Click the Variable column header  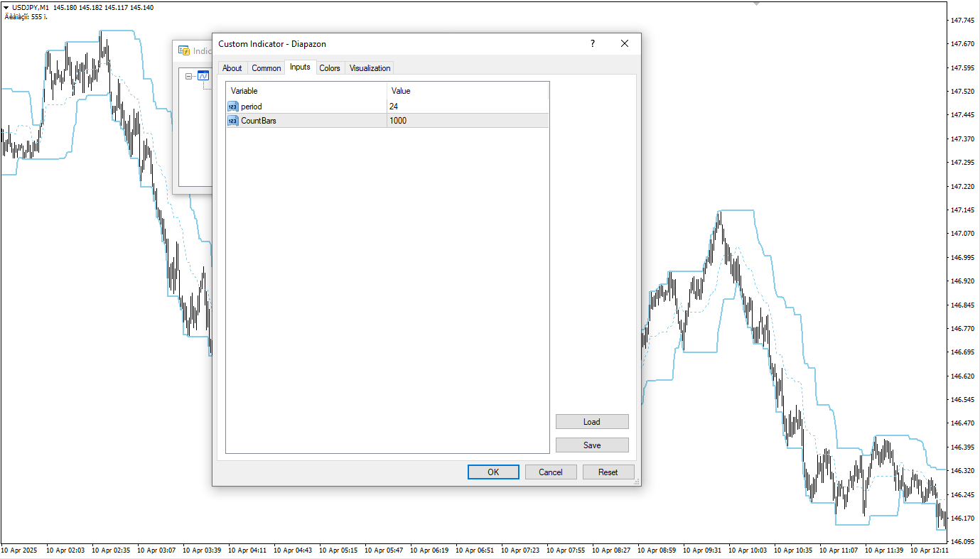(x=306, y=91)
